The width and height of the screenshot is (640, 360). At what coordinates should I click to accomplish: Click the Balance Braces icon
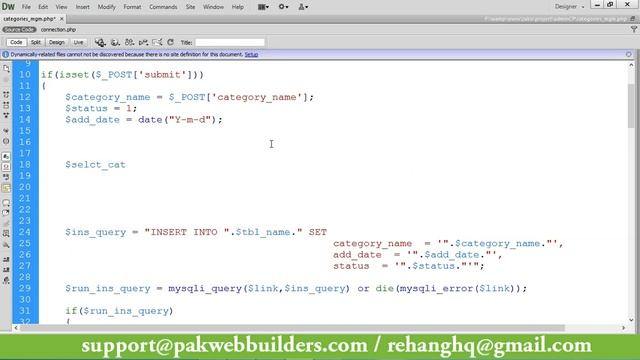click(x=6, y=141)
